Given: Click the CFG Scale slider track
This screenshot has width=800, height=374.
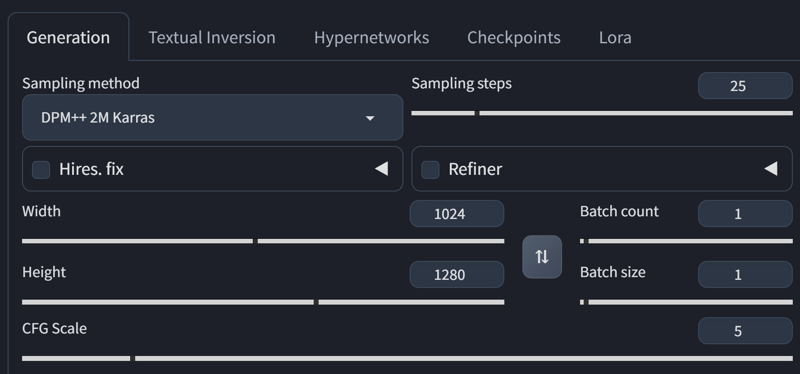Looking at the screenshot, I should point(407,359).
